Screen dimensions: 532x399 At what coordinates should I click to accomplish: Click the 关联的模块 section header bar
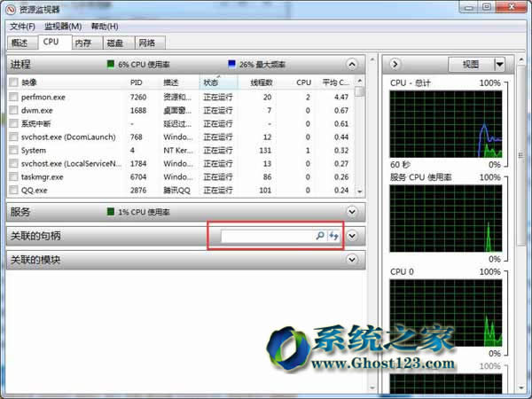point(186,260)
